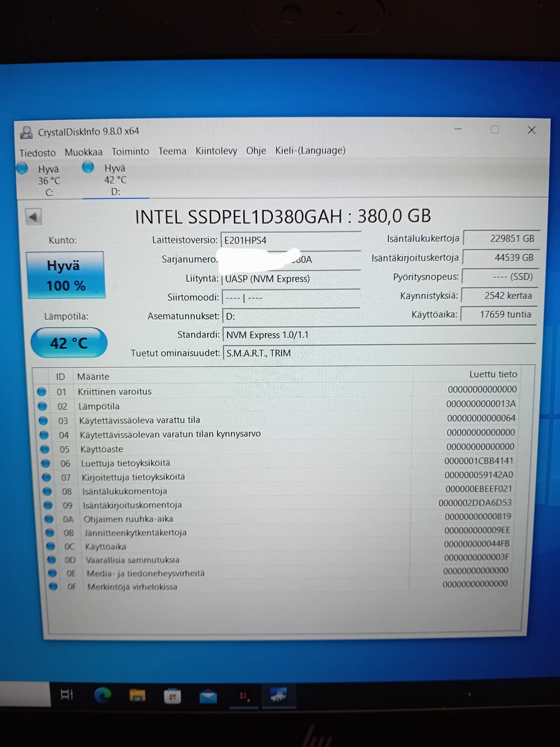This screenshot has height=747, width=560.
Task: Open the Kieli-(Language) menu
Action: tap(310, 151)
